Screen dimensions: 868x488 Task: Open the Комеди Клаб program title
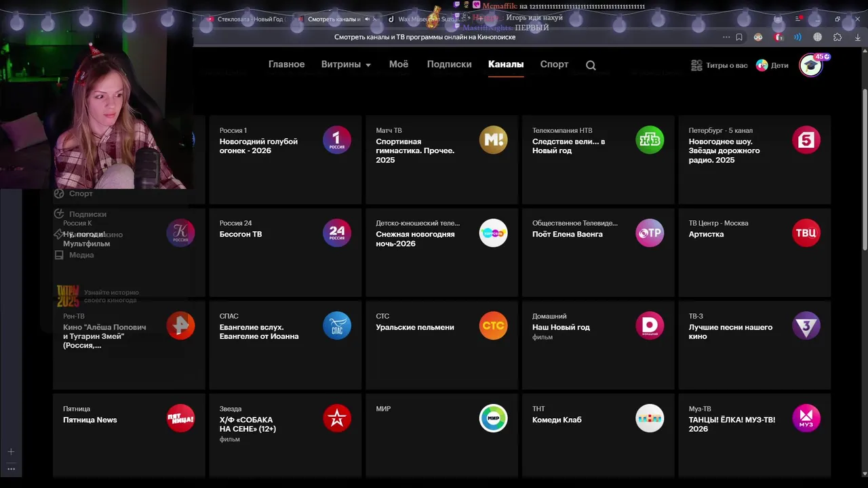pos(557,420)
